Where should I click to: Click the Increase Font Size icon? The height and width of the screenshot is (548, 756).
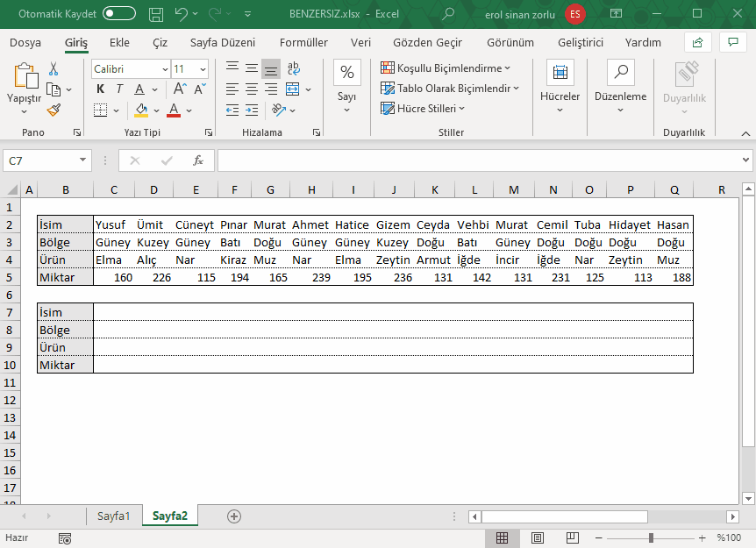point(179,89)
